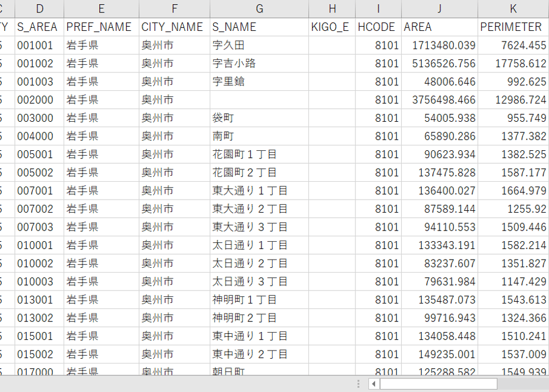Click AREA value 1713480.039
Image resolution: width=549 pixels, height=392 pixels.
pos(440,45)
